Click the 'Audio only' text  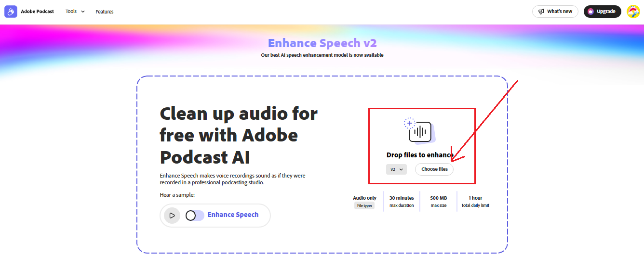click(364, 198)
